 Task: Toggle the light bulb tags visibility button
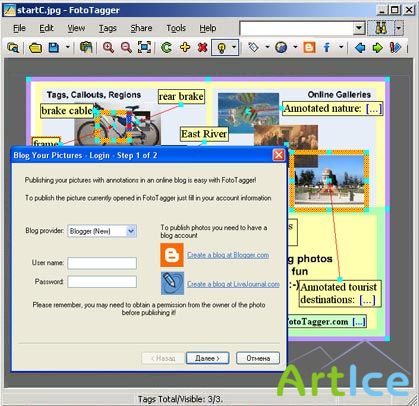tap(222, 48)
